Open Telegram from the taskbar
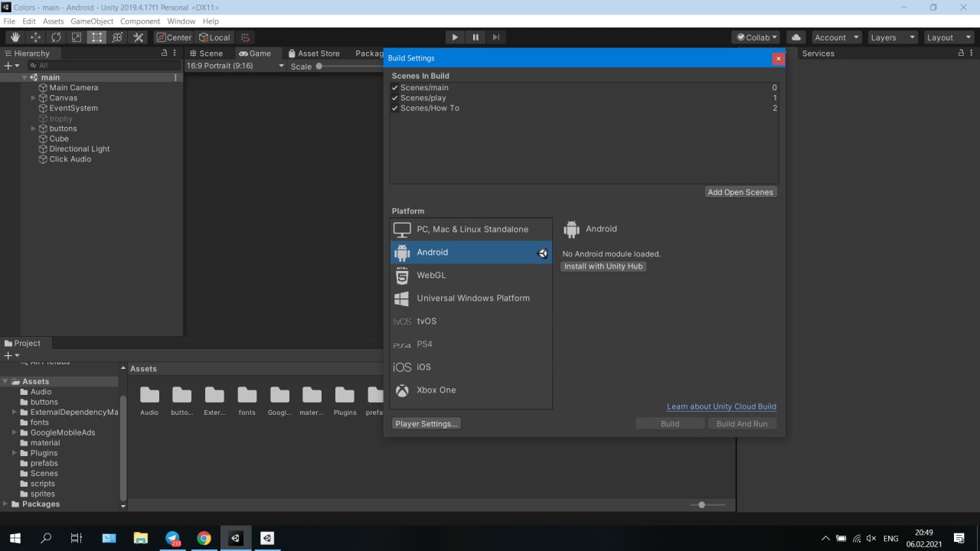The image size is (980, 551). point(172,538)
